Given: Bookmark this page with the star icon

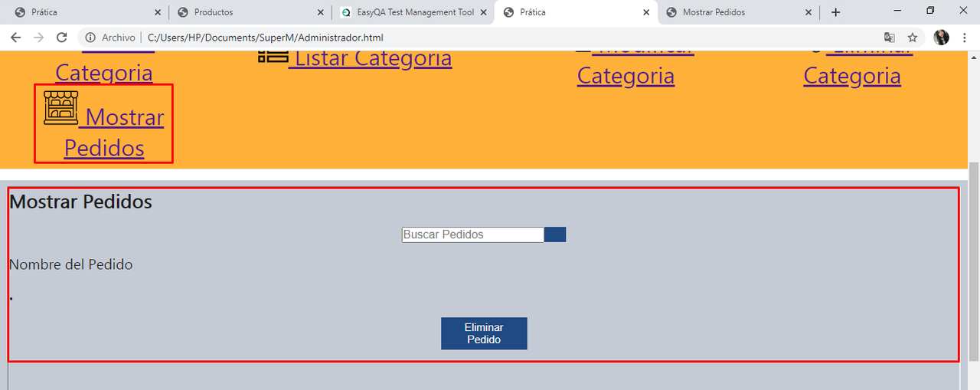Looking at the screenshot, I should click(913, 38).
